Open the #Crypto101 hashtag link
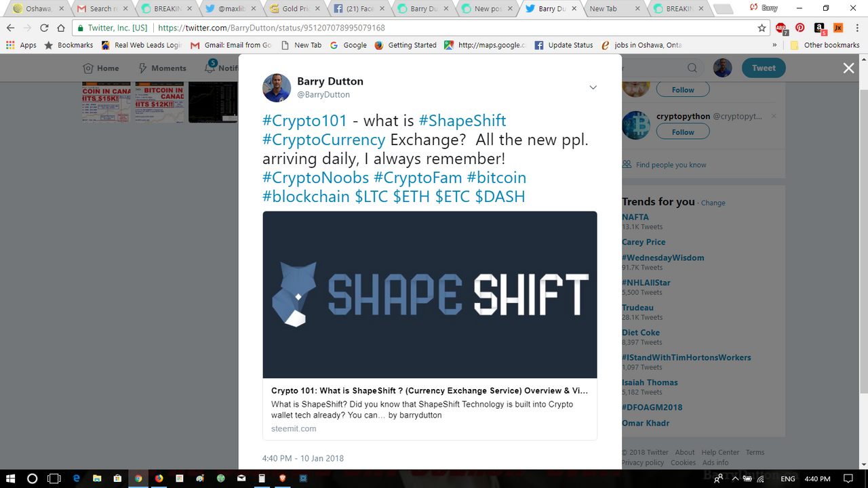This screenshot has width=868, height=488. tap(304, 121)
